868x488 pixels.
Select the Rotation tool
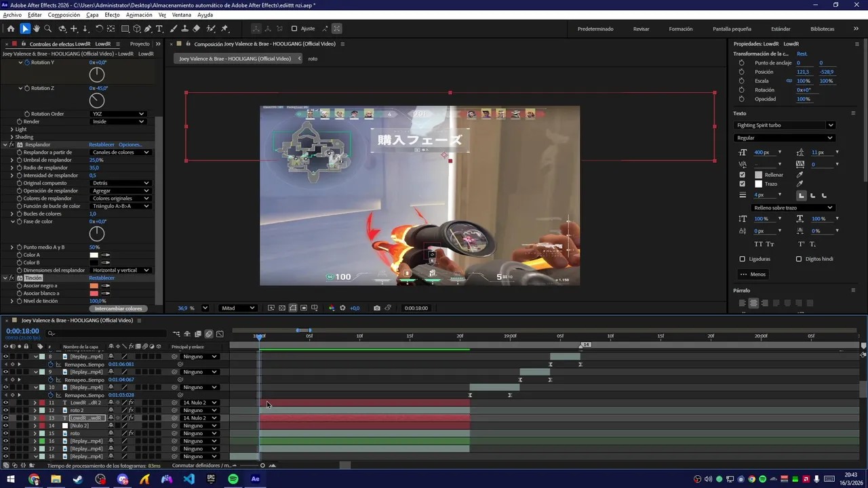[99, 28]
